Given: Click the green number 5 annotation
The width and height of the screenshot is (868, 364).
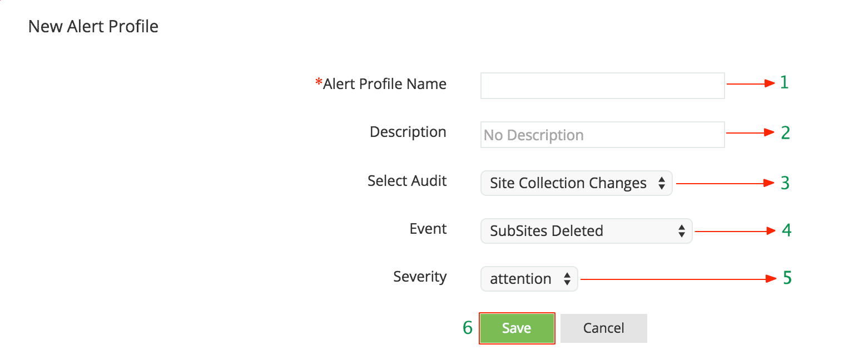Looking at the screenshot, I should click(x=787, y=278).
